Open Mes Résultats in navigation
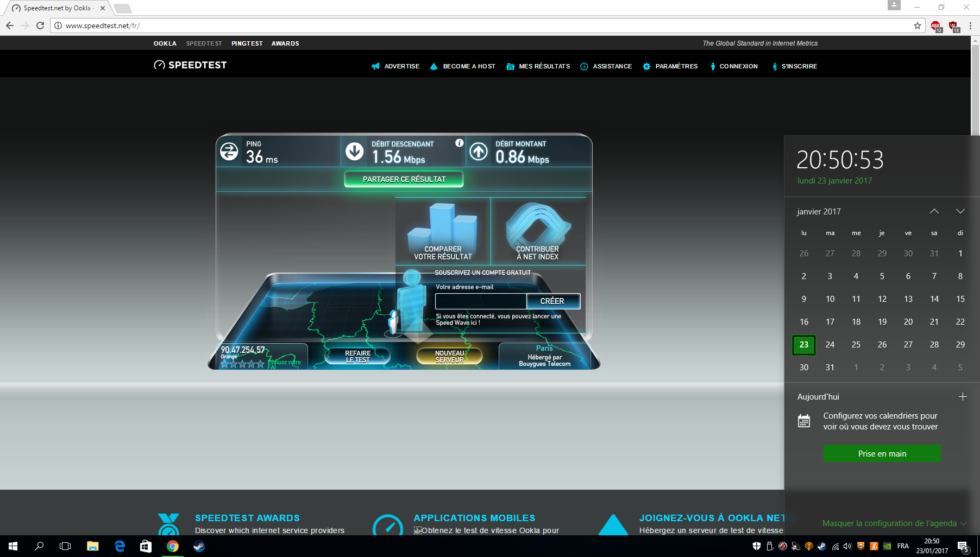 (x=538, y=66)
